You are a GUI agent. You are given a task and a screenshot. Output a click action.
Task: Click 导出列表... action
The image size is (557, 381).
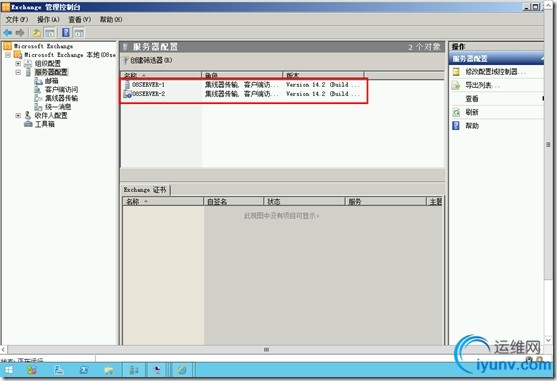point(482,85)
